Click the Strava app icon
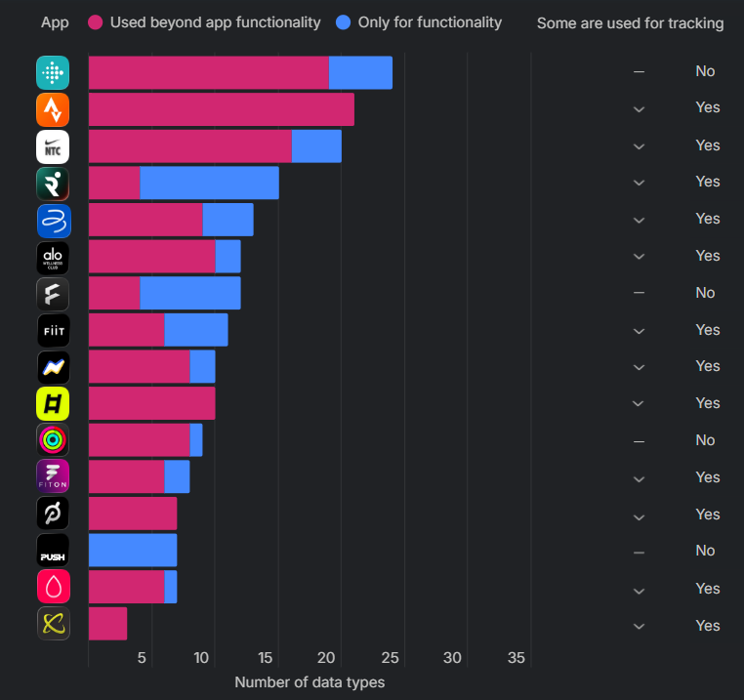The image size is (744, 700). tap(53, 109)
